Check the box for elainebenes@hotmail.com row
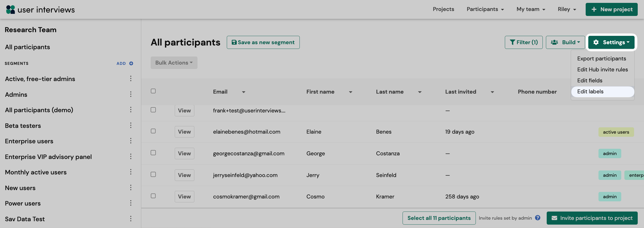 [x=153, y=131]
